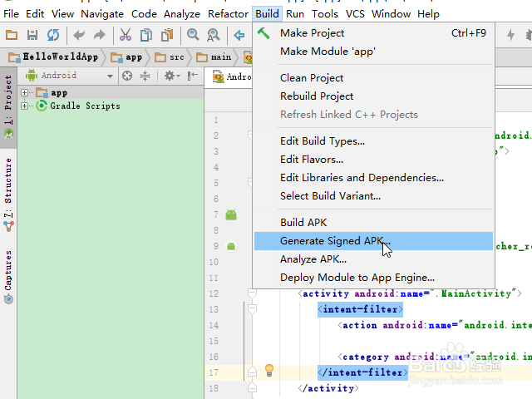The height and width of the screenshot is (399, 532).
Task: Open the Edit menu
Action: [x=35, y=14]
